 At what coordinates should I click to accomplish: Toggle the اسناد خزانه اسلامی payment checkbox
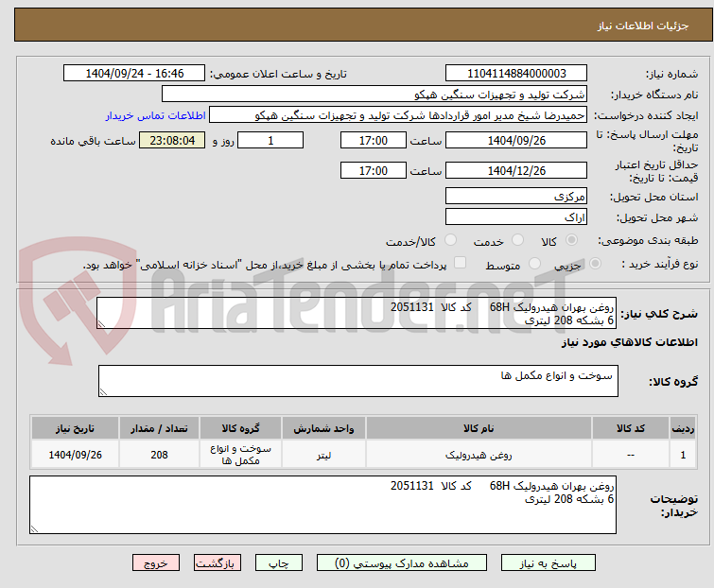pyautogui.click(x=461, y=263)
